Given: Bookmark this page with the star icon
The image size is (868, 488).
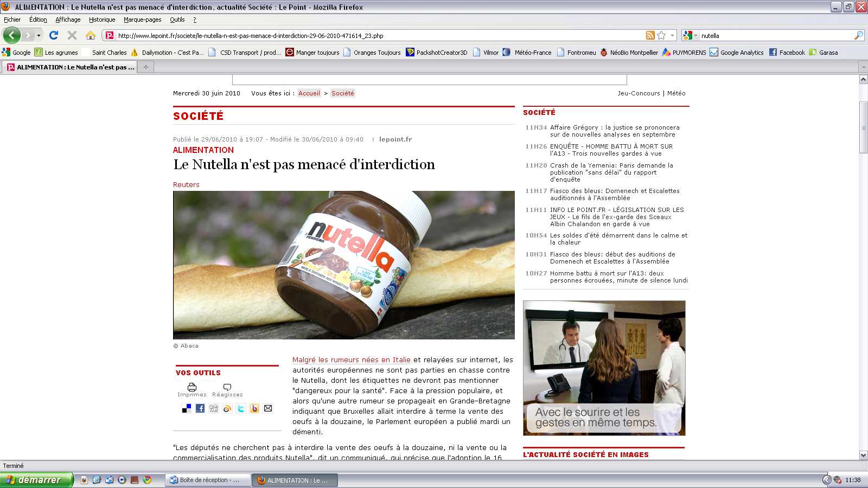Looking at the screenshot, I should click(x=661, y=35).
